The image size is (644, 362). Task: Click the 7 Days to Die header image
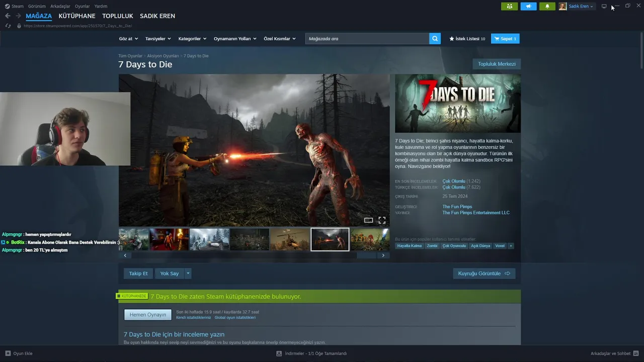coord(458,104)
